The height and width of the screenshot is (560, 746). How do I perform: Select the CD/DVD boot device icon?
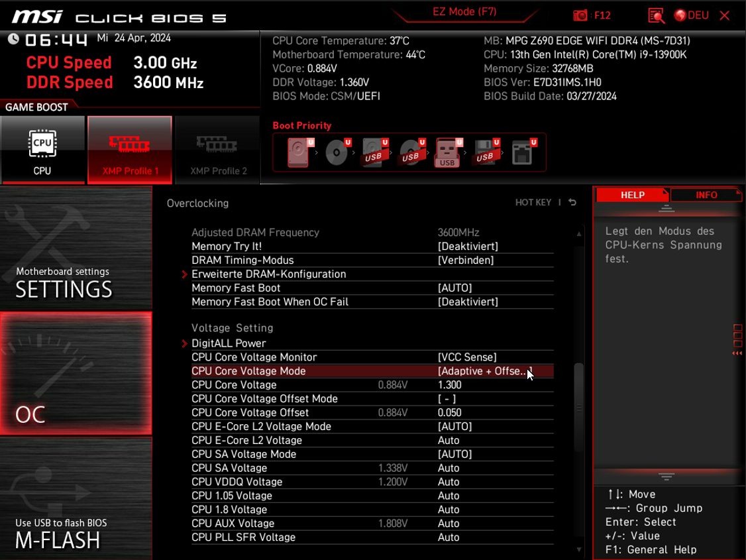pyautogui.click(x=337, y=152)
